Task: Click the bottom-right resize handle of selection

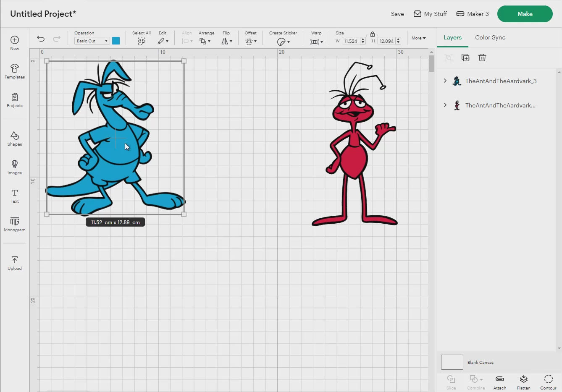Action: (x=184, y=214)
